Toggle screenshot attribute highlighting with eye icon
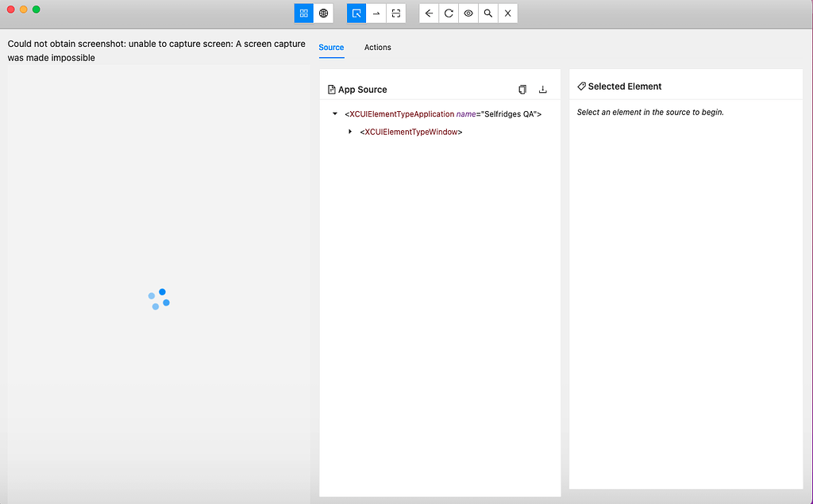This screenshot has width=813, height=504. click(x=468, y=13)
